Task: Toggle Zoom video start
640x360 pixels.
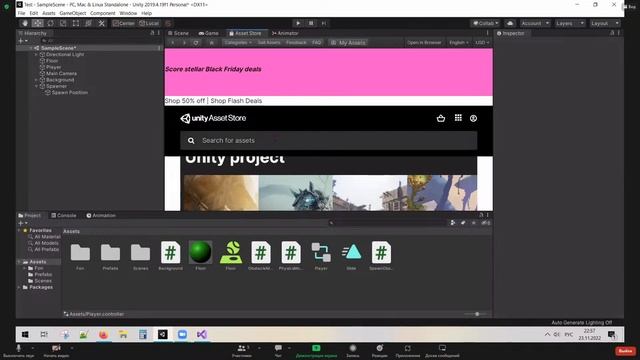Action: click(56, 350)
